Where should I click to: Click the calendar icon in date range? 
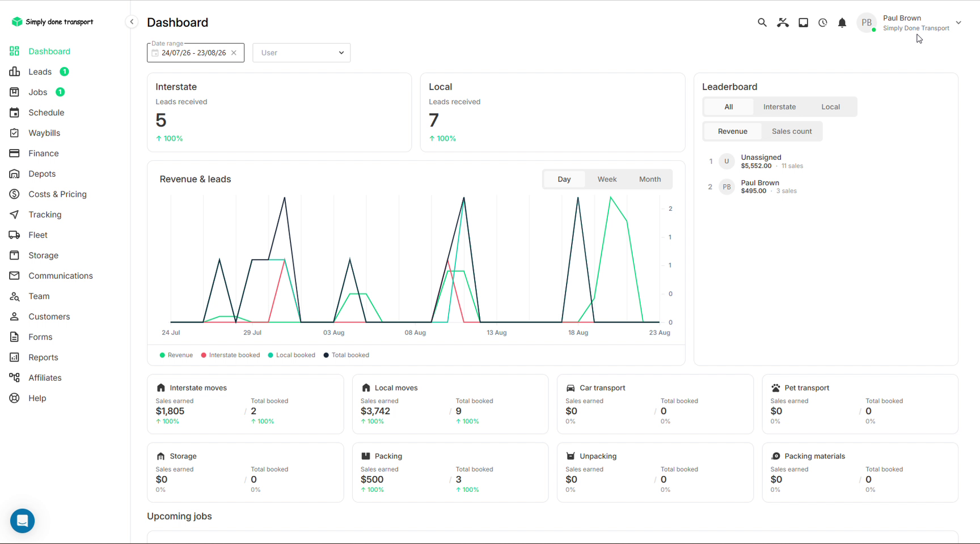click(x=155, y=53)
